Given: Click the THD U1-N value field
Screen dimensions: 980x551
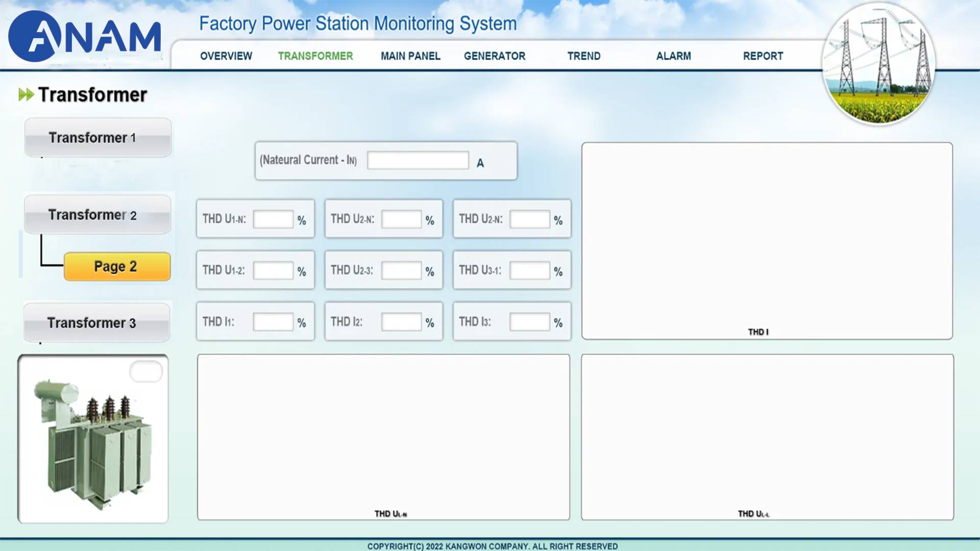Looking at the screenshot, I should [273, 219].
